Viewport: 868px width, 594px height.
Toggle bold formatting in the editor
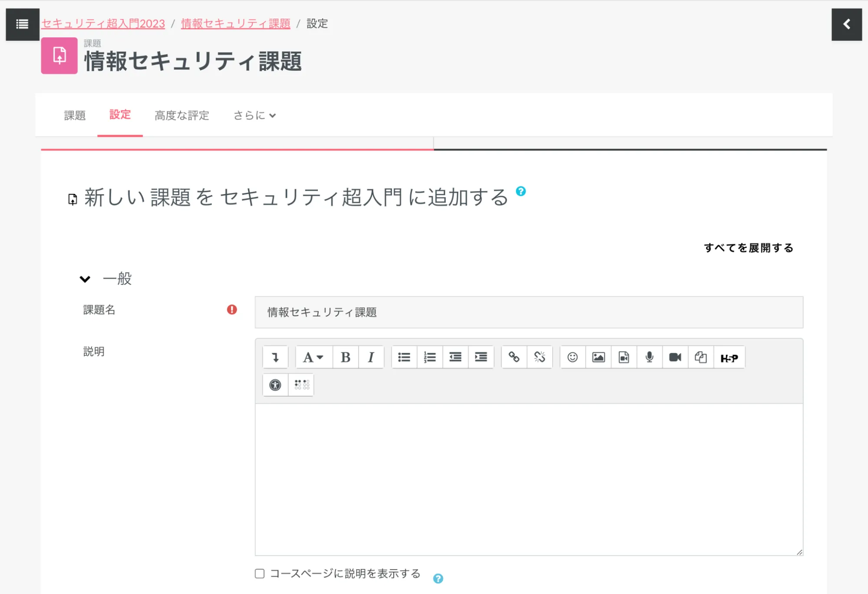(x=345, y=357)
